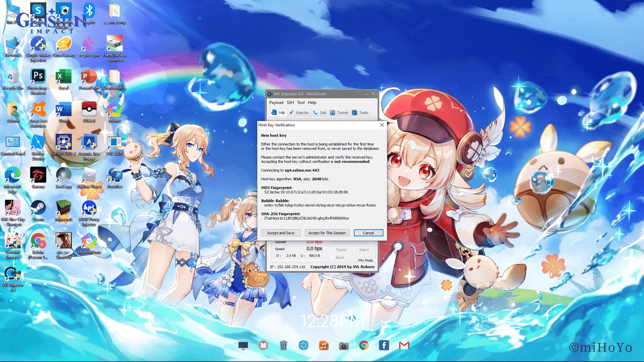The width and height of the screenshot is (644, 362).
Task: Open SVL Injector 4.5 desktop icon
Action: click(x=13, y=279)
